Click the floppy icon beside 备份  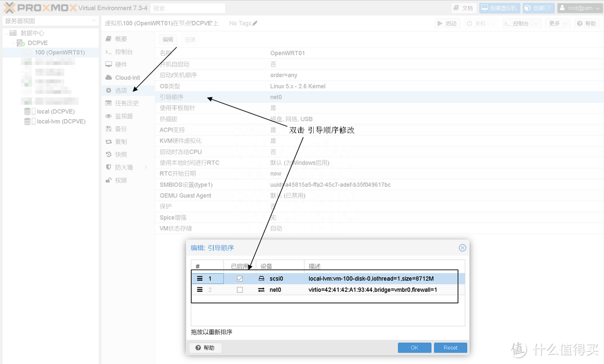(x=108, y=129)
